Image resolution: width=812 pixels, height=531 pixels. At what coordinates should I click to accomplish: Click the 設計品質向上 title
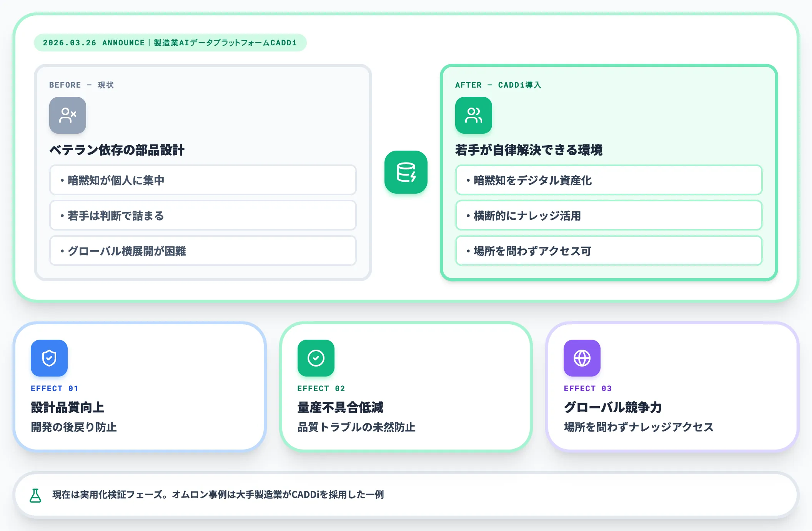tap(68, 407)
